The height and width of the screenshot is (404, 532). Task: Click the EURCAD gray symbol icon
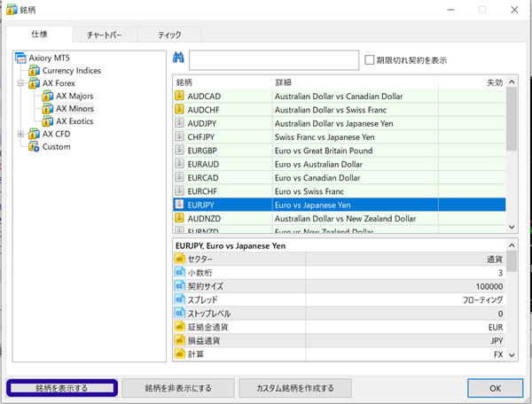tap(179, 177)
